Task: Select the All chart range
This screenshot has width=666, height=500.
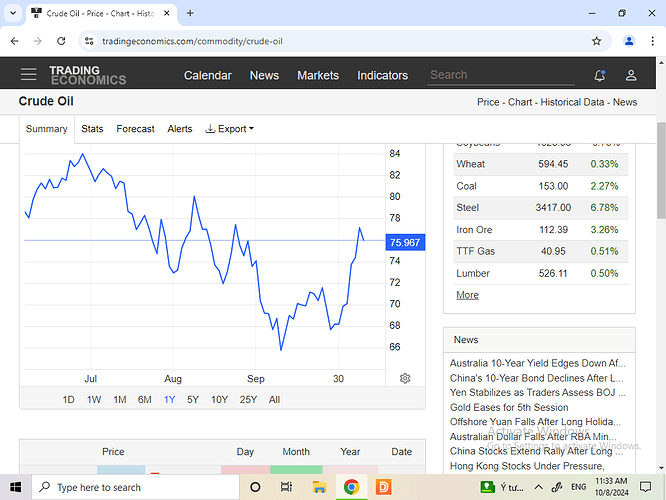Action: [274, 399]
